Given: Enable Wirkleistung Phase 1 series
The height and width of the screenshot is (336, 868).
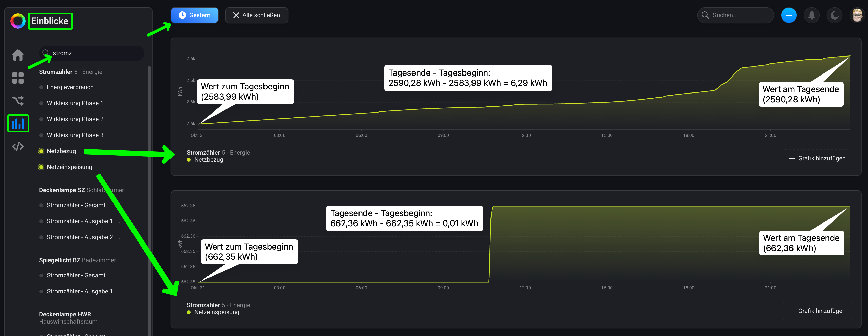Looking at the screenshot, I should [x=74, y=103].
